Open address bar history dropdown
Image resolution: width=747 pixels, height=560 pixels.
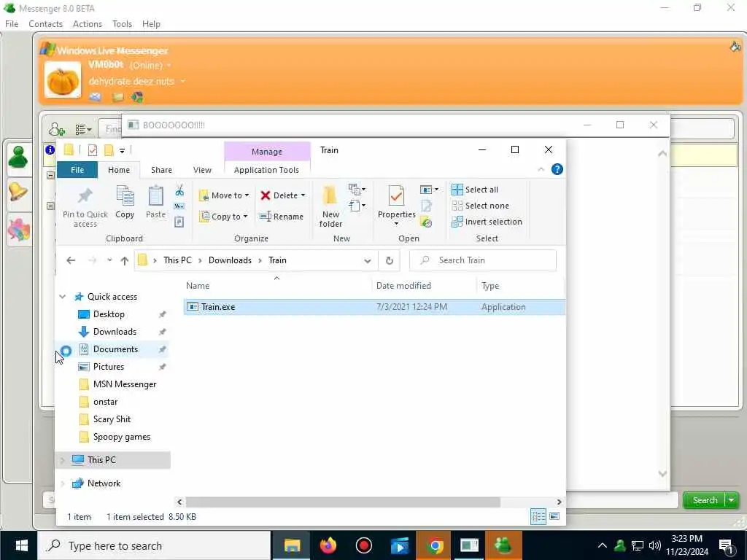point(368,260)
